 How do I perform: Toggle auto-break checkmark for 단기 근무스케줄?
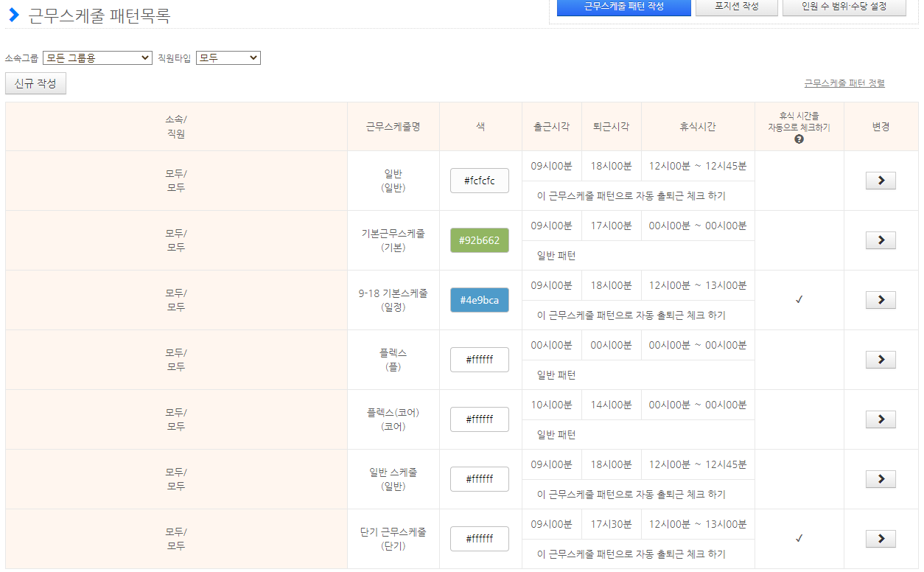[x=799, y=539]
